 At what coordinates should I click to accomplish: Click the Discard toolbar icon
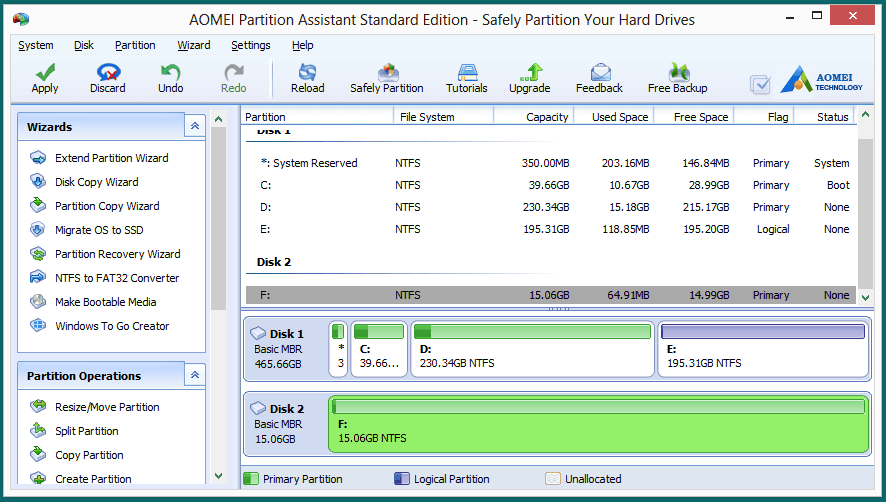tap(108, 72)
